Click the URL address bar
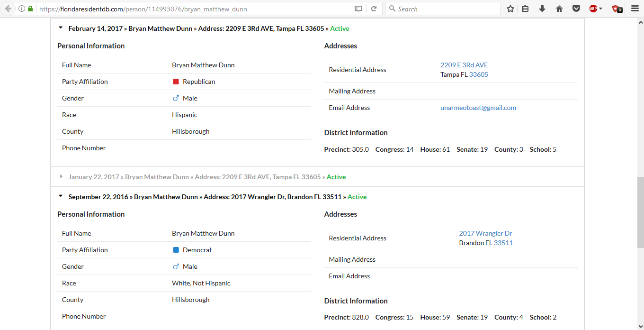Screen dimensions: 644x330 pyautogui.click(x=194, y=9)
